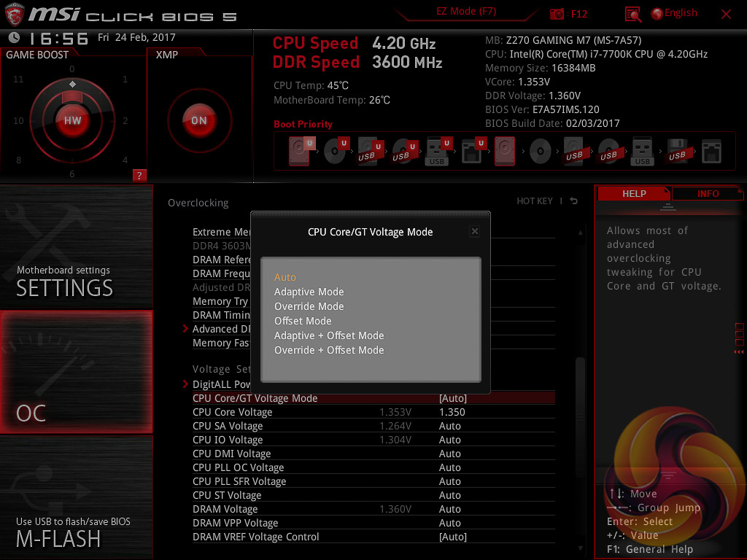747x560 pixels.
Task: Select the CPU ST Voltage row
Action: 373,495
